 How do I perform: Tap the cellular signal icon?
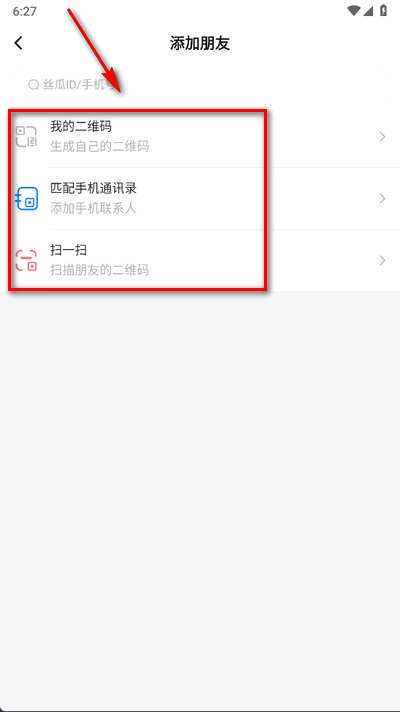point(368,11)
